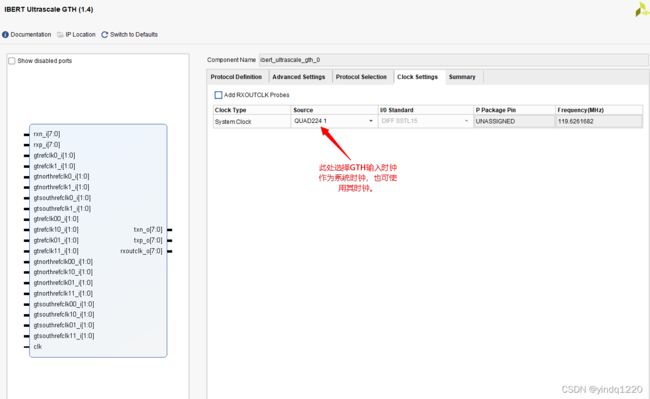
Task: Open Documentation link
Action: pos(31,35)
